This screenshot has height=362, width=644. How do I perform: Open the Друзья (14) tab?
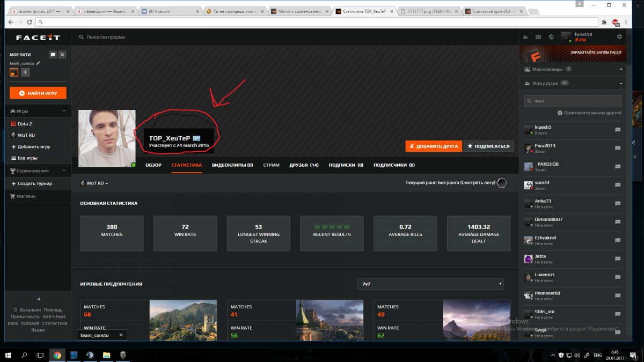point(304,165)
